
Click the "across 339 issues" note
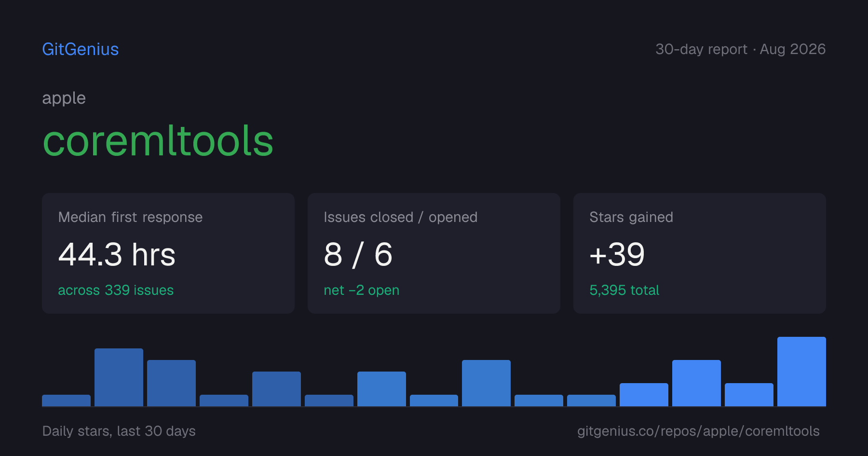click(116, 290)
